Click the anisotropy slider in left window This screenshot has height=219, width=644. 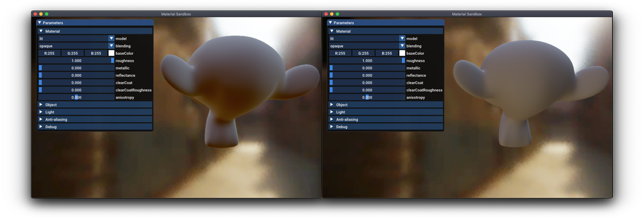77,97
